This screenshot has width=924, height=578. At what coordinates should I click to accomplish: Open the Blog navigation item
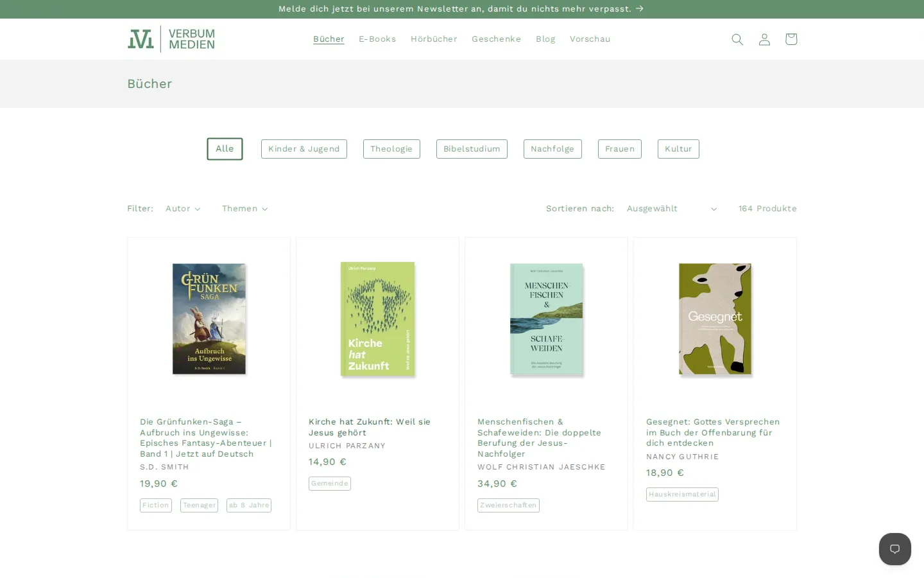pos(545,39)
